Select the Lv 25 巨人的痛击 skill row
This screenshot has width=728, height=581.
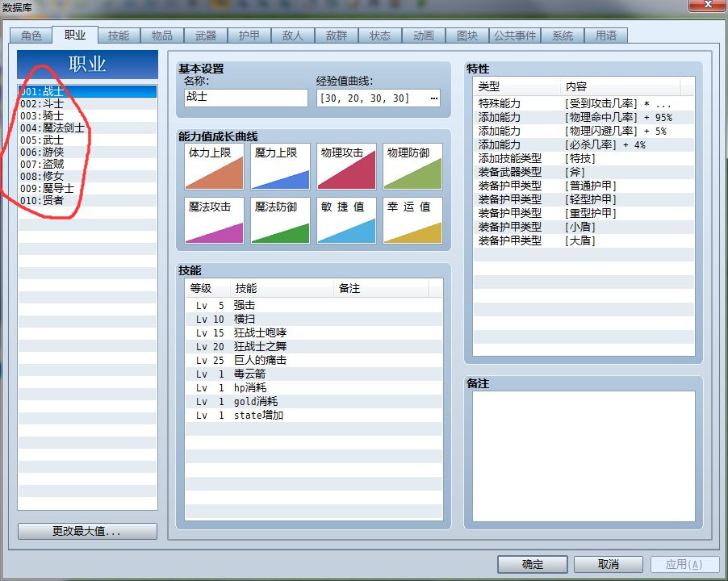[314, 360]
